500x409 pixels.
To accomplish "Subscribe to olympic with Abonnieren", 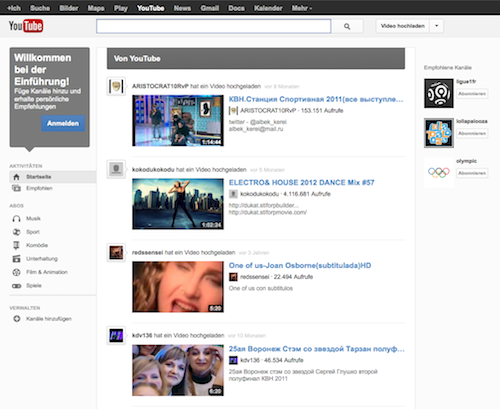I will pyautogui.click(x=472, y=173).
